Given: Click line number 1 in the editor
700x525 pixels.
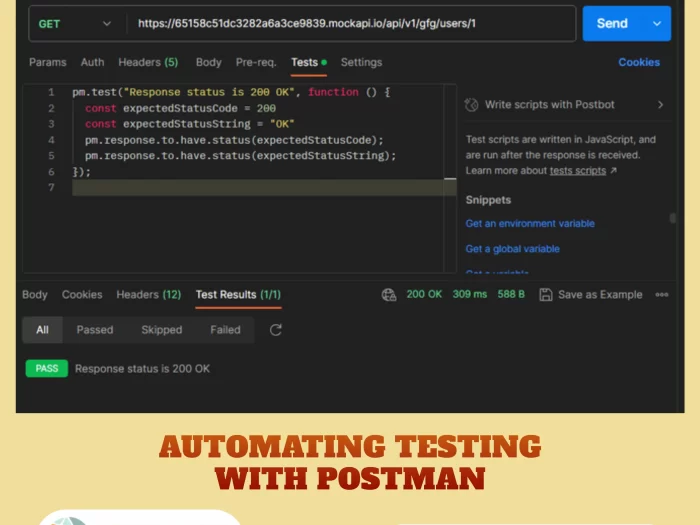Looking at the screenshot, I should click(51, 92).
